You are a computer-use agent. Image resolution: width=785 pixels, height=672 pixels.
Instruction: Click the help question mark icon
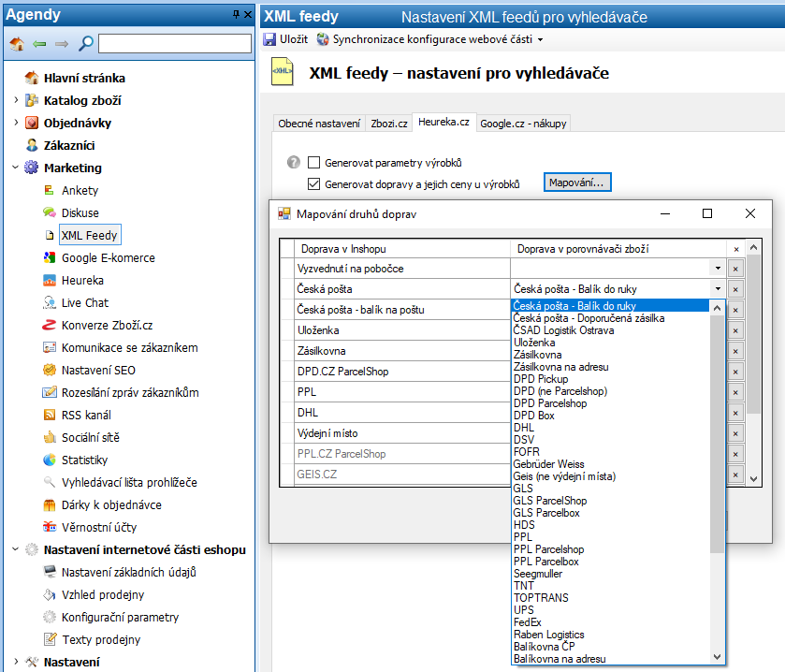[294, 162]
